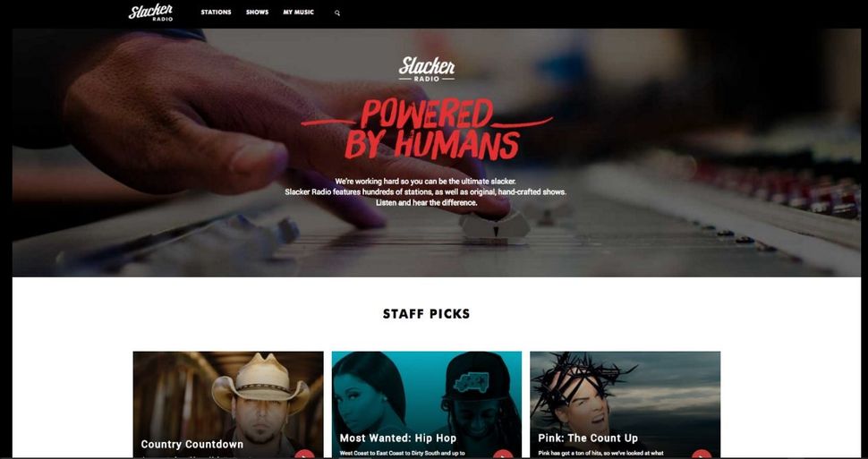Click the Slacker Radio hero banner logo

tap(427, 69)
